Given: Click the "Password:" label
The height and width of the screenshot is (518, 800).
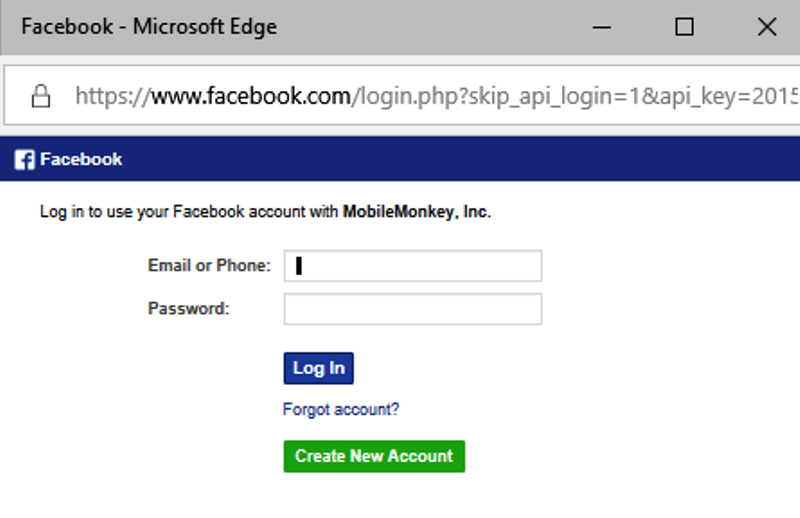Looking at the screenshot, I should point(189,309).
